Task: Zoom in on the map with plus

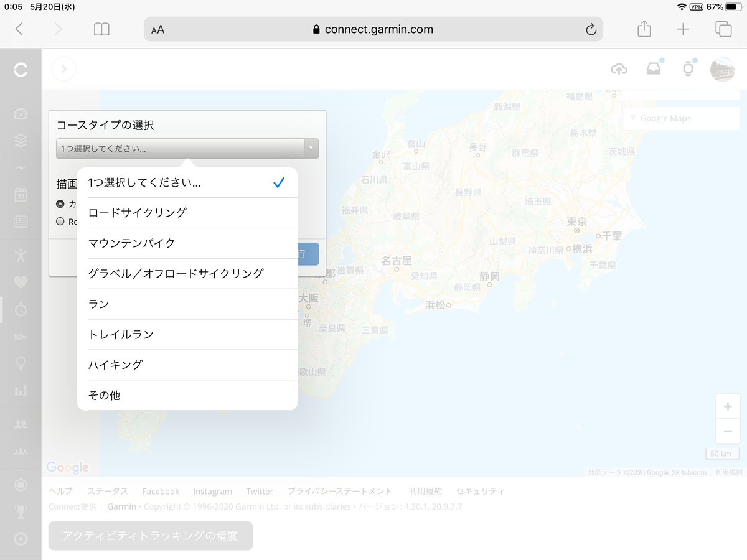Action: [x=728, y=407]
